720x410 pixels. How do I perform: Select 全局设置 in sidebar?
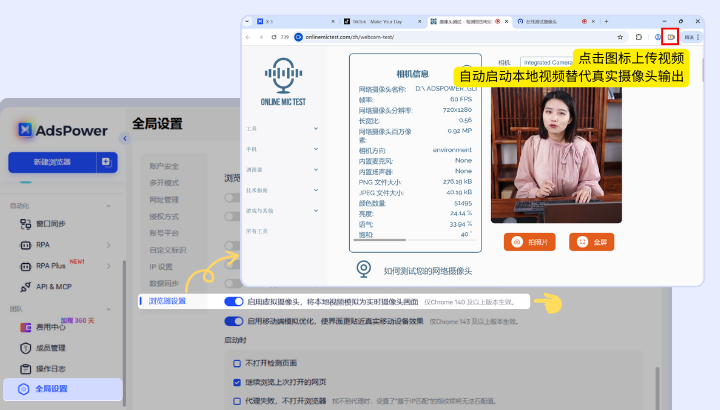(63, 389)
